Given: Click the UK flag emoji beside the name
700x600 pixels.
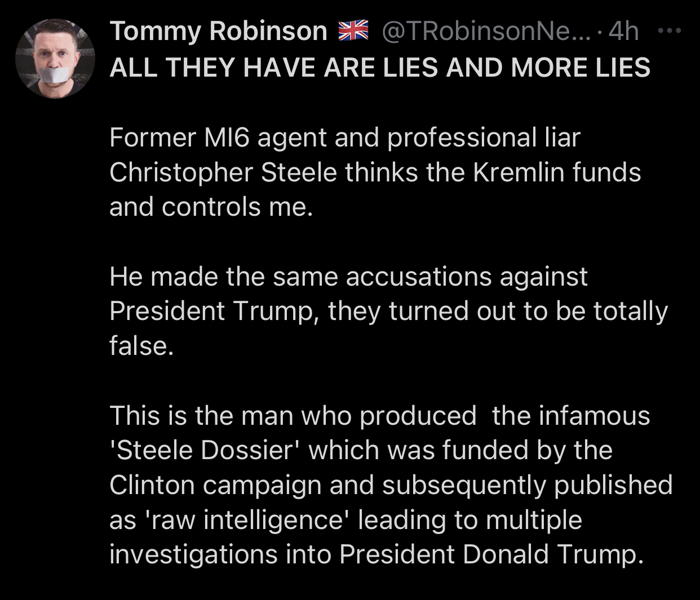Looking at the screenshot, I should click(x=353, y=30).
